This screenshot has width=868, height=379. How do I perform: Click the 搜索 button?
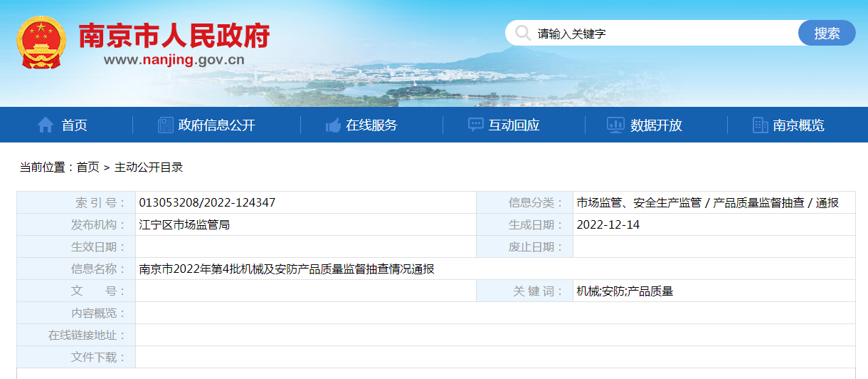click(827, 33)
